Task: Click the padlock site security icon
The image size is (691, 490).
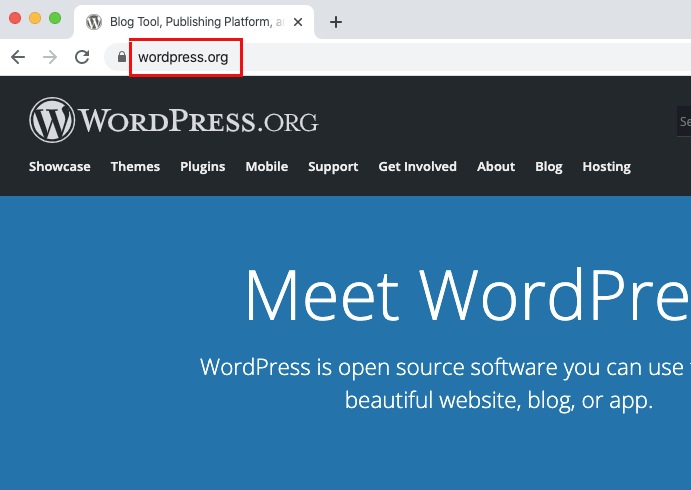Action: coord(122,57)
